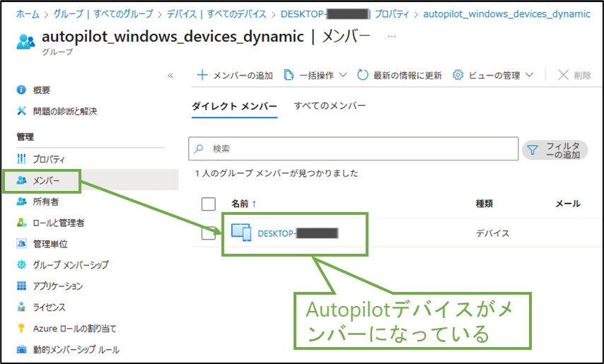Open the DESKTOP プロパティ breadcrumb link

point(344,14)
